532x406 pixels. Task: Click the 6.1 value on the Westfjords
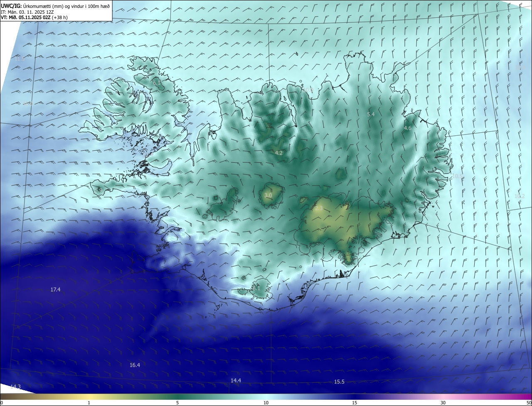tap(157, 83)
